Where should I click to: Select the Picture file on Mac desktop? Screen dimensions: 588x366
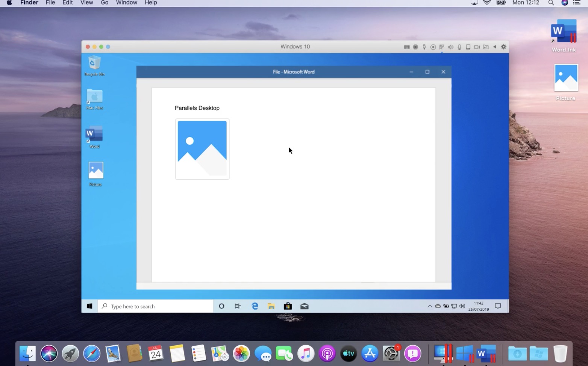click(x=566, y=83)
